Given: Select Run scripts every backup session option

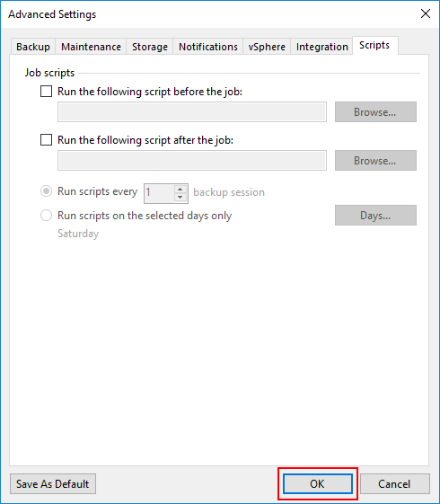Looking at the screenshot, I should (47, 191).
